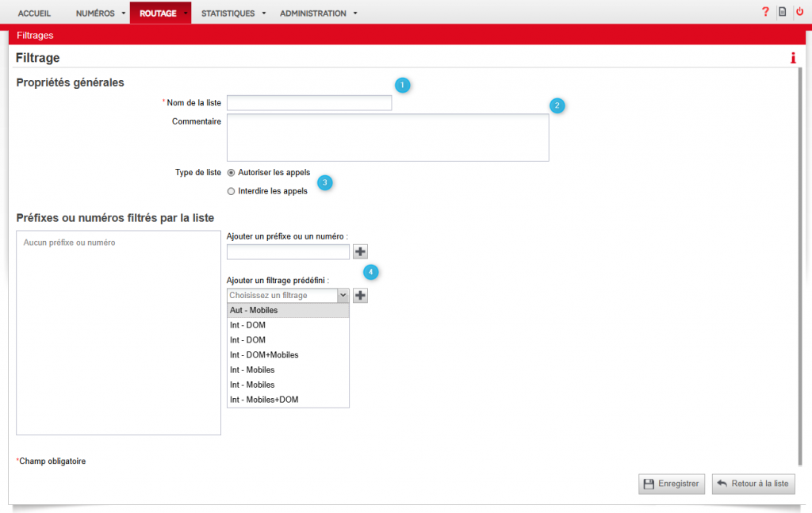
Task: Click blue numbered marker 1
Action: click(403, 85)
